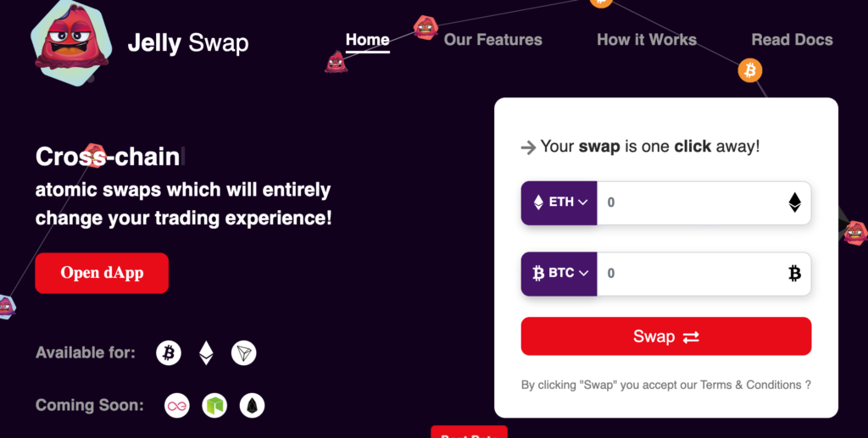Click the Aeternity infinity icon under Coming Soon
868x438 pixels.
click(x=177, y=406)
